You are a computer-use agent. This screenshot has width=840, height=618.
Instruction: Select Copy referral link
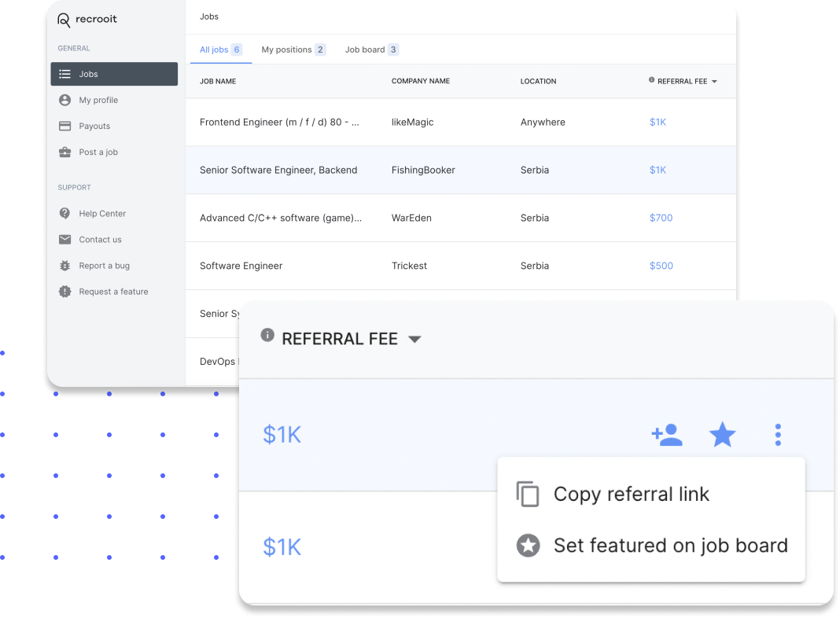point(631,494)
